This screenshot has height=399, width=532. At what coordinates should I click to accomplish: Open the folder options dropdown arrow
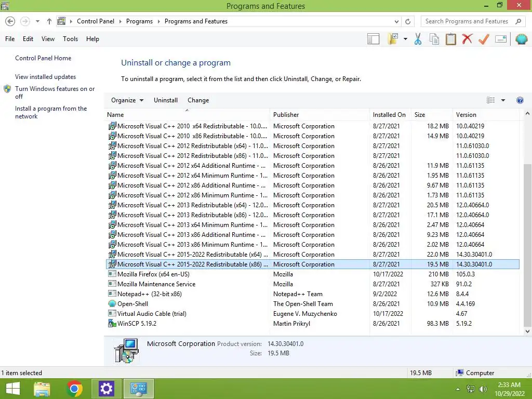point(405,39)
